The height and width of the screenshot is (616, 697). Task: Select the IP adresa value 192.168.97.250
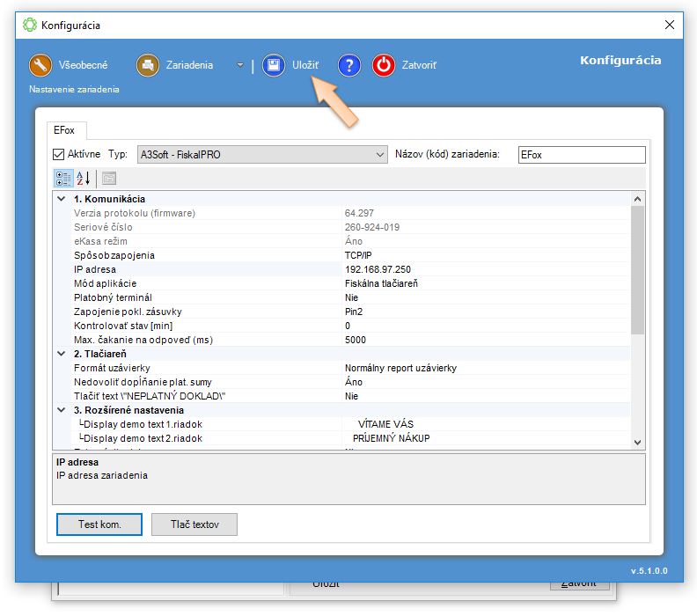[x=378, y=269]
